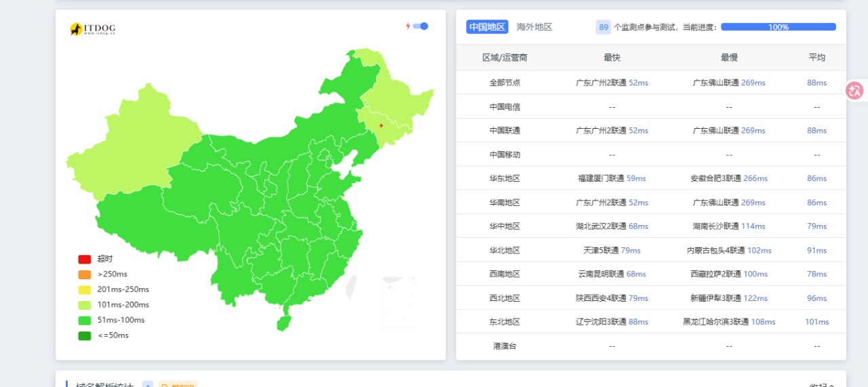Image resolution: width=868 pixels, height=387 pixels.
Task: Click the yellow 201ms-250ms legend swatch
Action: (x=85, y=289)
